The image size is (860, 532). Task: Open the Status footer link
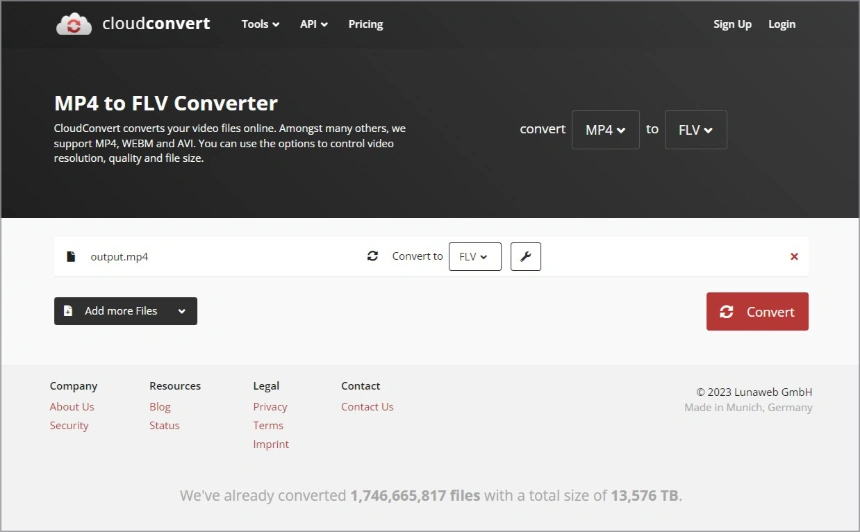pyautogui.click(x=164, y=426)
